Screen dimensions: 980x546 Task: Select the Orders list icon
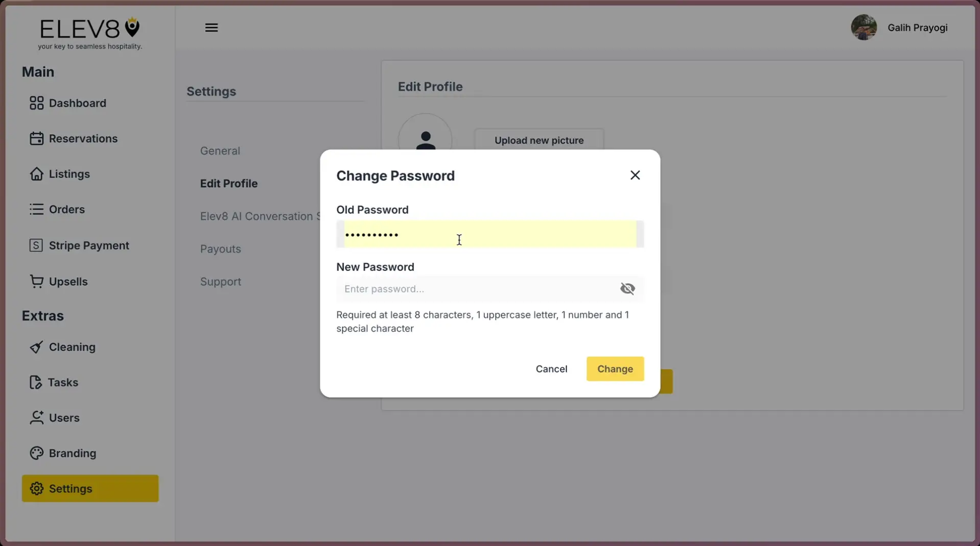click(x=35, y=209)
